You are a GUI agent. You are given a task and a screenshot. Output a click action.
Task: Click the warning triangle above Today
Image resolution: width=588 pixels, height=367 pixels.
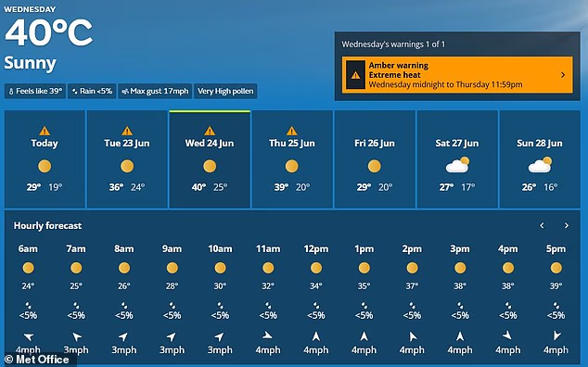(45, 131)
